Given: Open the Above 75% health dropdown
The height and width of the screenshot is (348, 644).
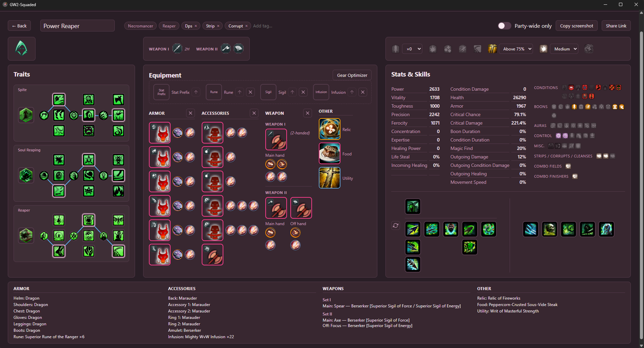Looking at the screenshot, I should pos(516,49).
